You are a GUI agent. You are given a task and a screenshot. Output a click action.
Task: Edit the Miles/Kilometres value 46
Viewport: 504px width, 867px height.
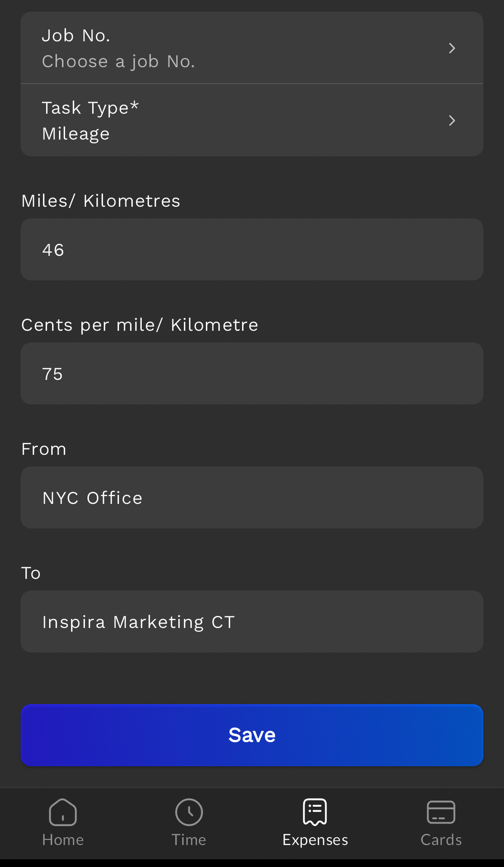point(252,249)
